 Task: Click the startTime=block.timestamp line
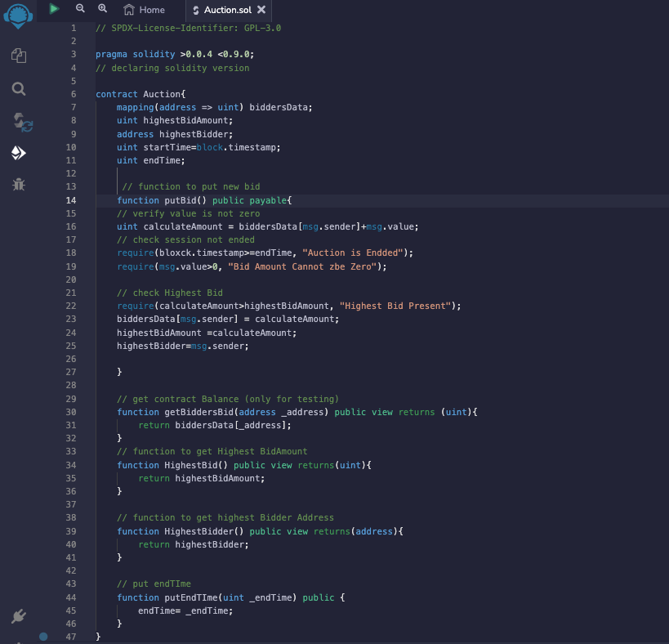coord(198,147)
